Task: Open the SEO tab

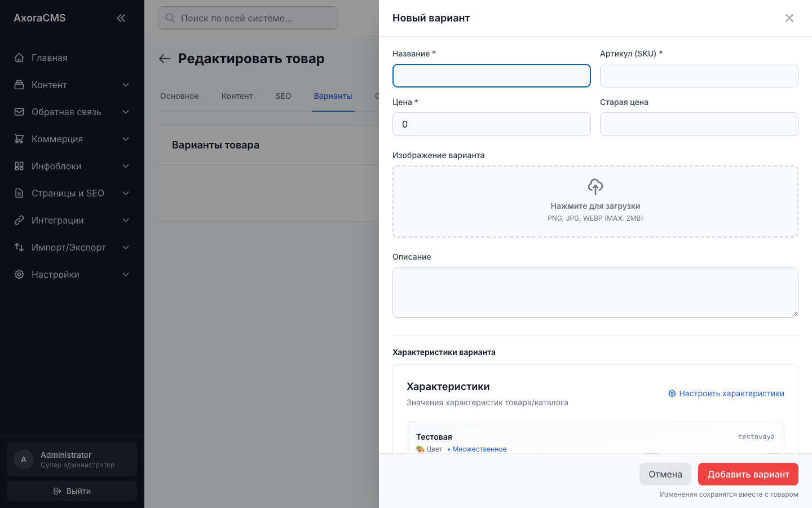Action: pos(283,96)
